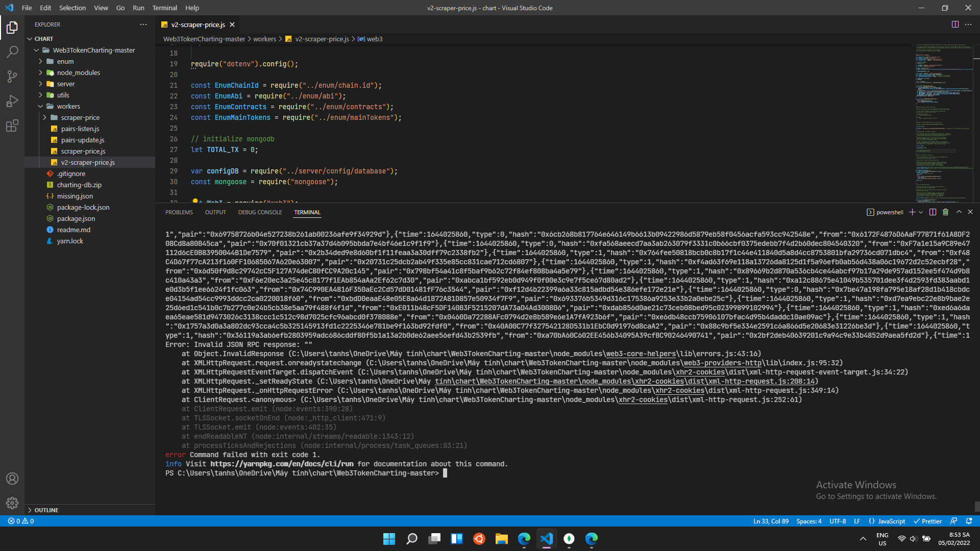Switch to the OUTPUT panel tab
The height and width of the screenshot is (551, 980).
215,212
